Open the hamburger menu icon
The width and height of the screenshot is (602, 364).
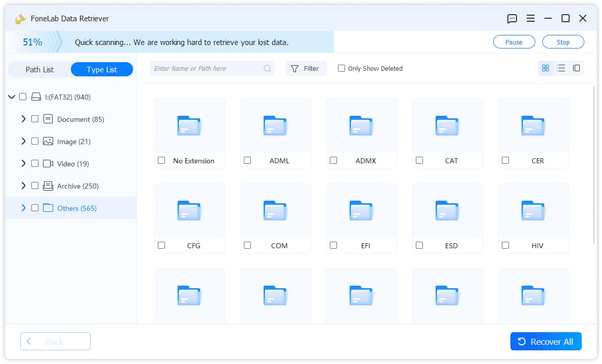(x=530, y=18)
